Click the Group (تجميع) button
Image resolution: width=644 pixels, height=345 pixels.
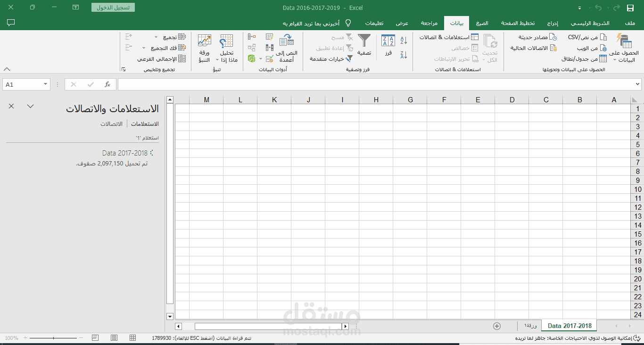[174, 37]
